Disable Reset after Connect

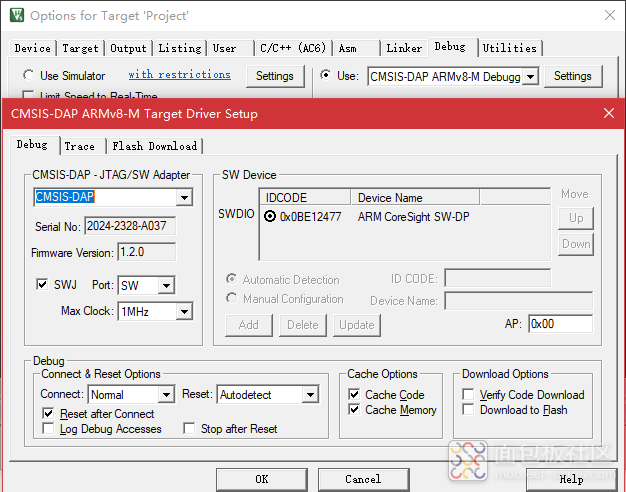click(48, 413)
